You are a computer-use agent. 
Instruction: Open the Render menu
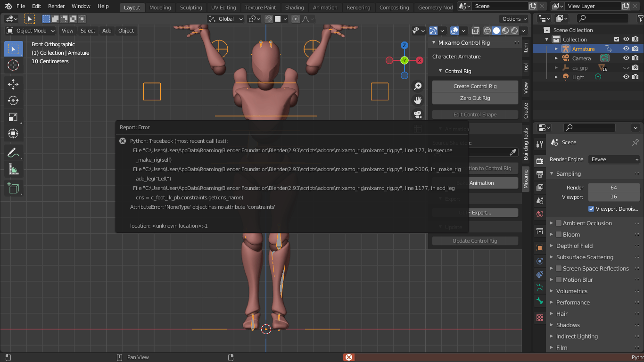pos(56,6)
